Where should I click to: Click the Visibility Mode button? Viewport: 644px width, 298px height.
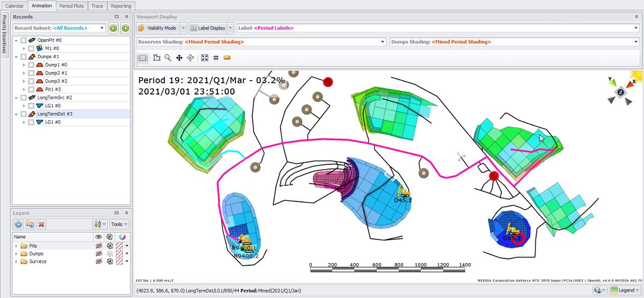click(x=158, y=28)
